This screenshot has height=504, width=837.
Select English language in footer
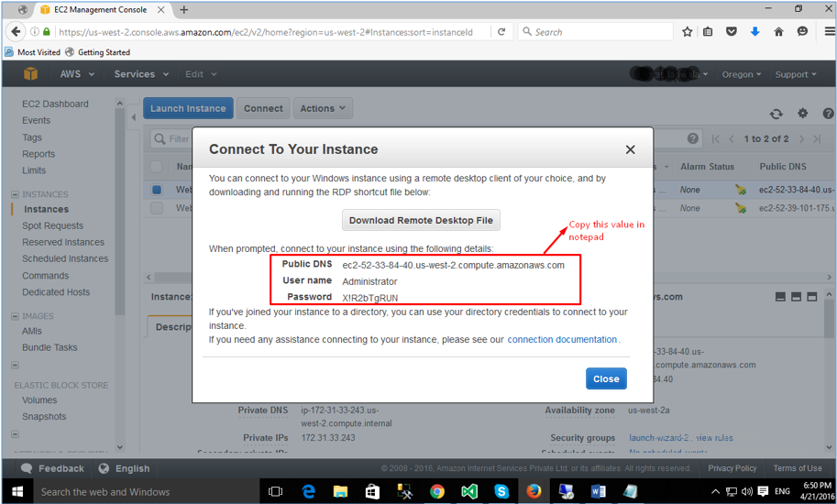125,468
